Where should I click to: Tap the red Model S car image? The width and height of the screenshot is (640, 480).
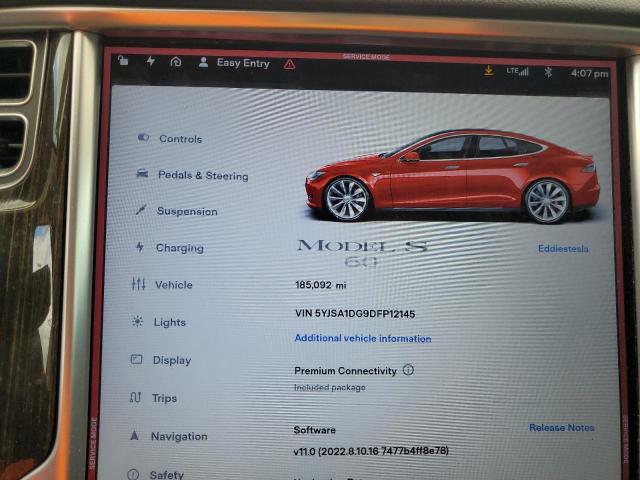point(452,176)
